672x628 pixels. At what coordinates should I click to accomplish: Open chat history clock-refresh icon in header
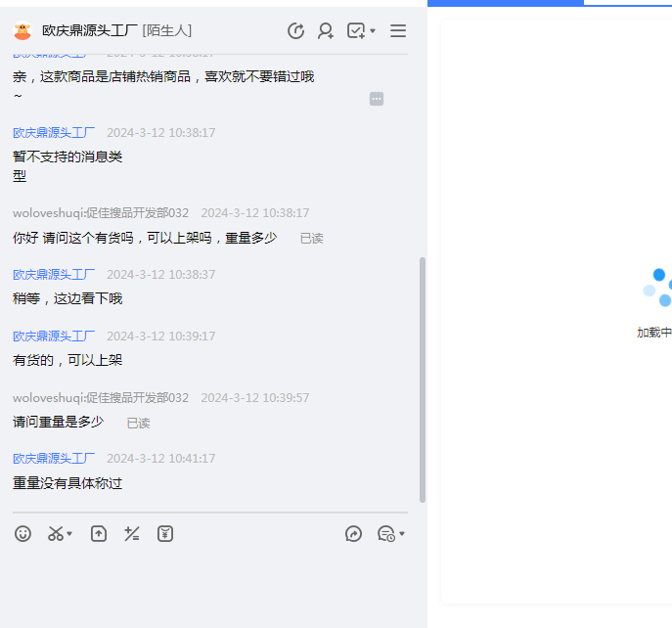click(295, 31)
